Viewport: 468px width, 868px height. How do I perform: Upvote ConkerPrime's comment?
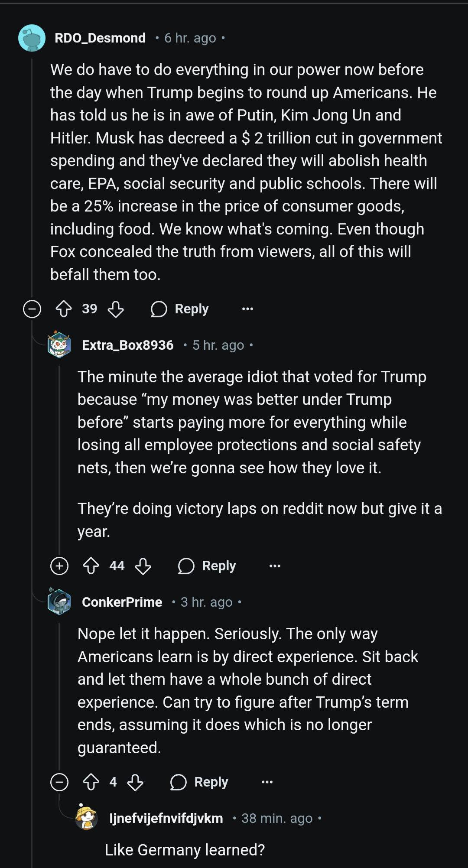coord(91,782)
